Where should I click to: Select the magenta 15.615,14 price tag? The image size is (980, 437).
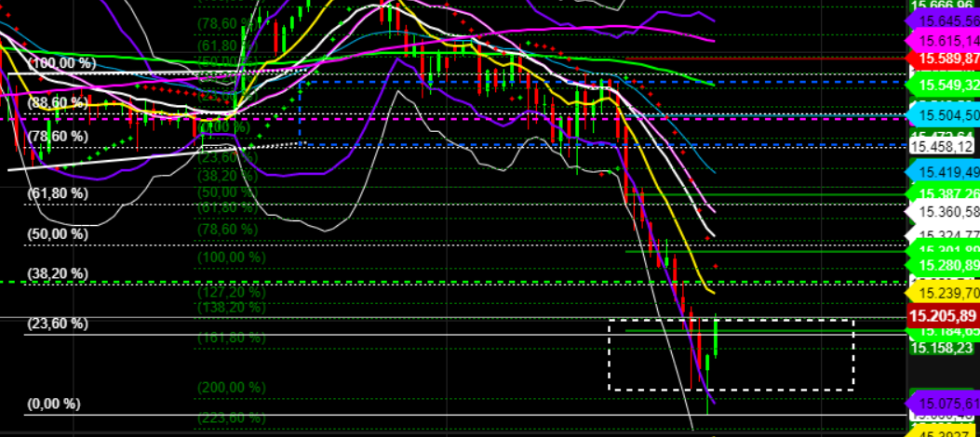tap(944, 41)
